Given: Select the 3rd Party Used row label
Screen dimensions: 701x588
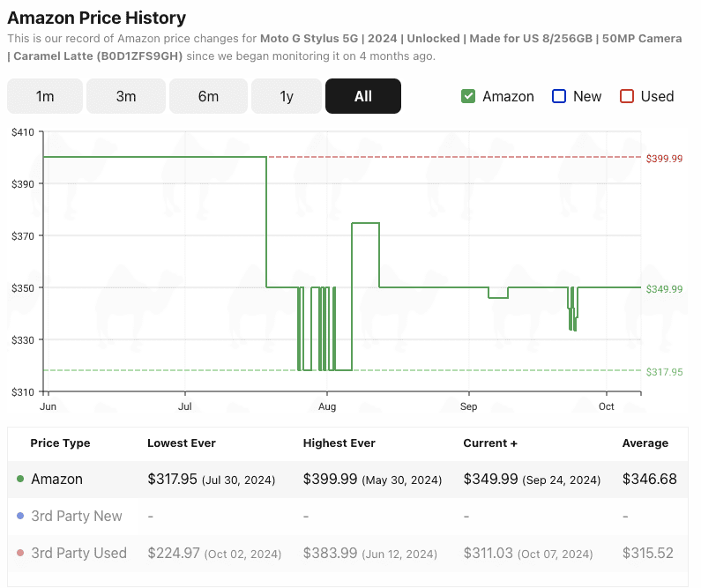Looking at the screenshot, I should coord(78,554).
